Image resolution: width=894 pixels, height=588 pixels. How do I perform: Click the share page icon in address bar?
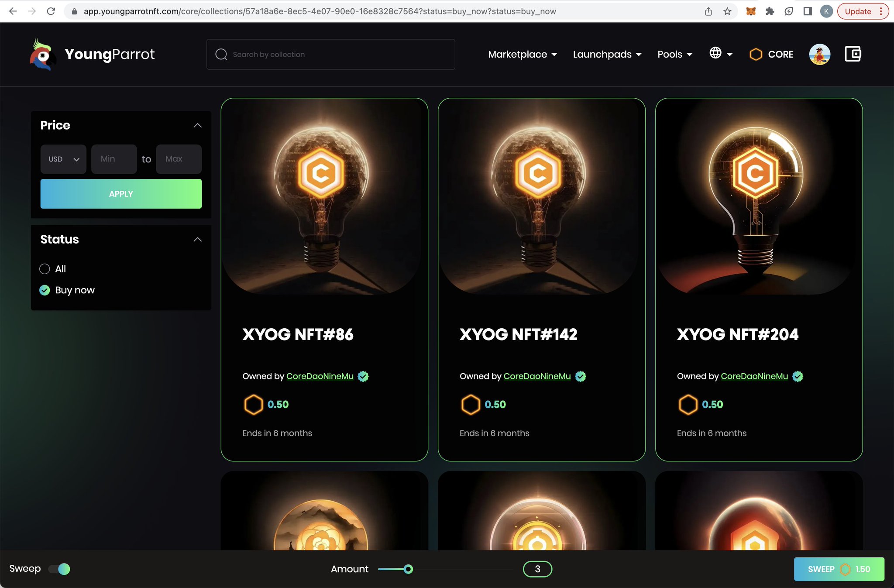(x=708, y=11)
